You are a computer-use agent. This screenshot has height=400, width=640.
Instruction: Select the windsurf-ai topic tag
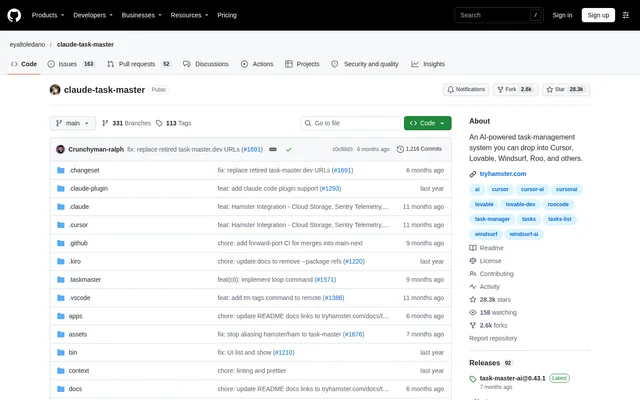tap(524, 234)
